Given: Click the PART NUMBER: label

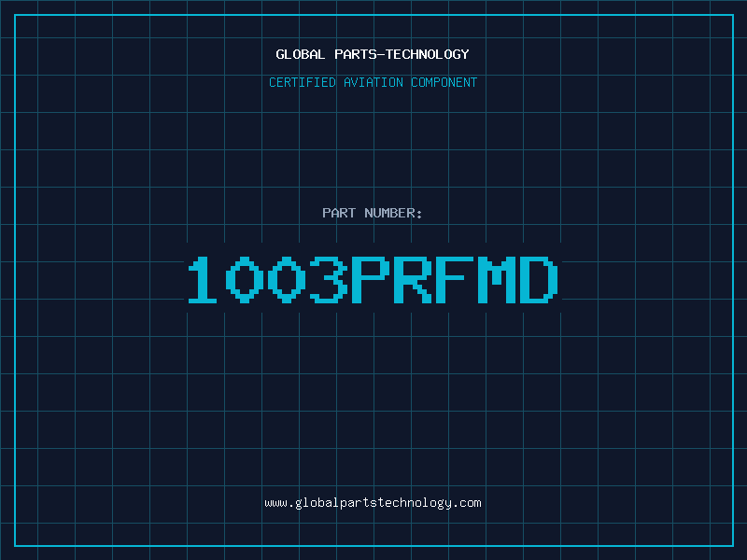Looking at the screenshot, I should pyautogui.click(x=373, y=213).
